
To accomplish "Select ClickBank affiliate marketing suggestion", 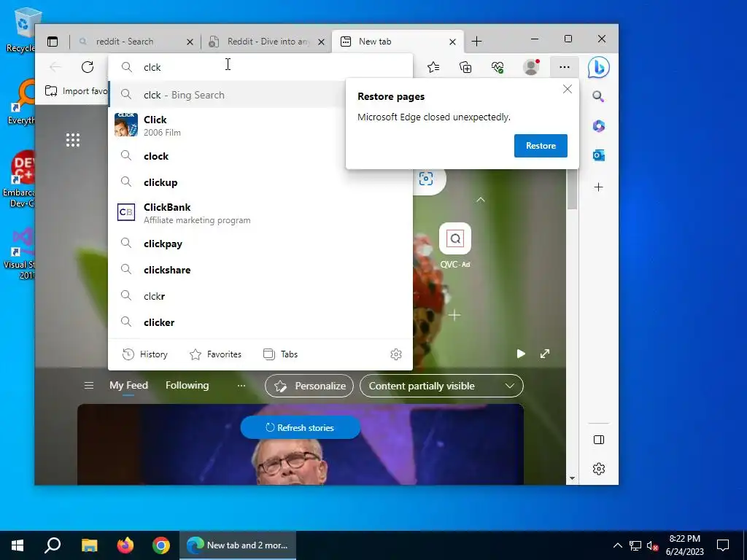I will pyautogui.click(x=260, y=213).
